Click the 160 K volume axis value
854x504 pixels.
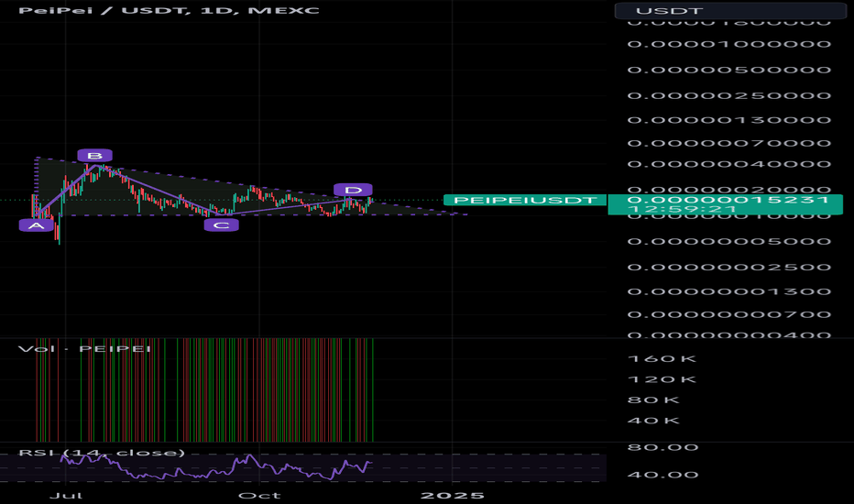[x=662, y=359]
